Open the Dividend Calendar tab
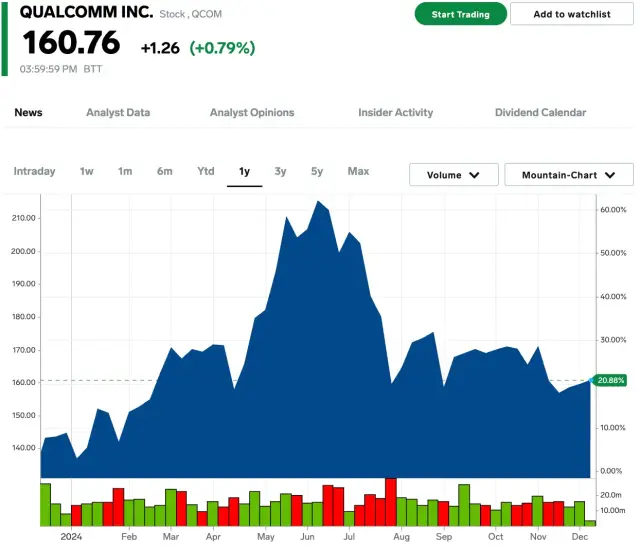The width and height of the screenshot is (640, 549). click(540, 113)
